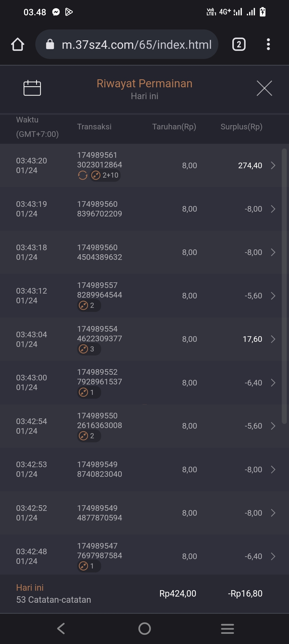Open the calendar date picker icon
The width and height of the screenshot is (289, 644).
click(32, 88)
